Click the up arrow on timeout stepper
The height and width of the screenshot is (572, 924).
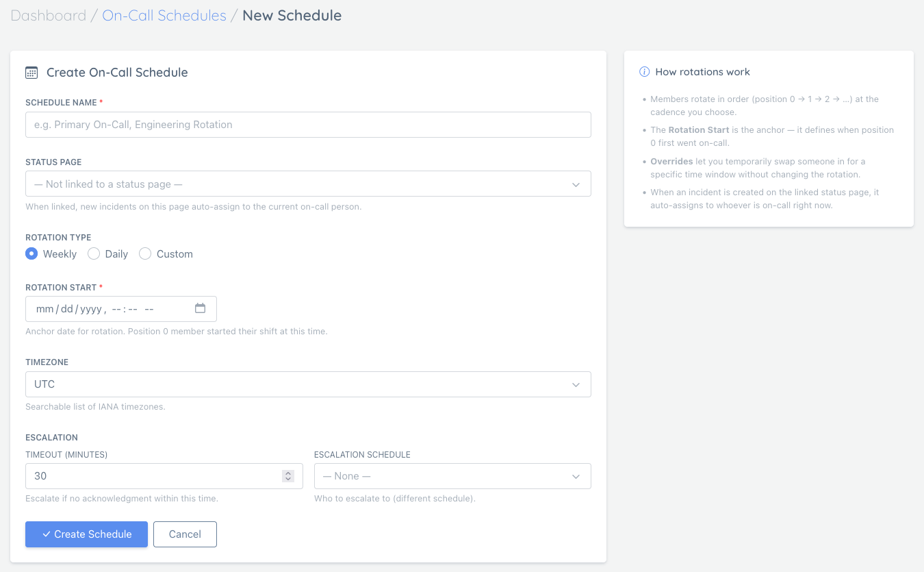coord(287,472)
